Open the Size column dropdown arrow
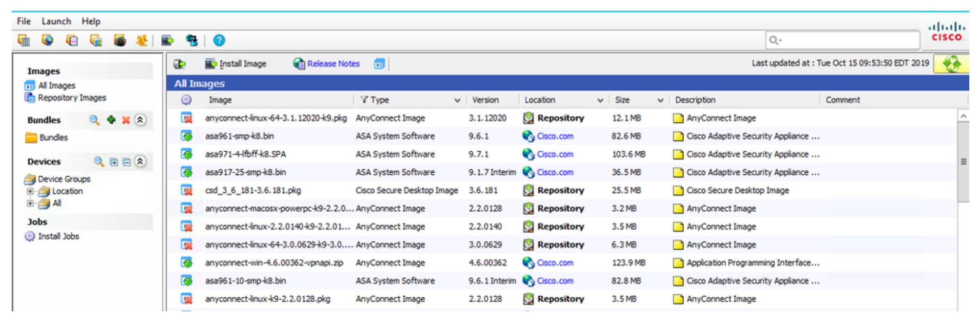Image resolution: width=980 pixels, height=327 pixels. 660,100
